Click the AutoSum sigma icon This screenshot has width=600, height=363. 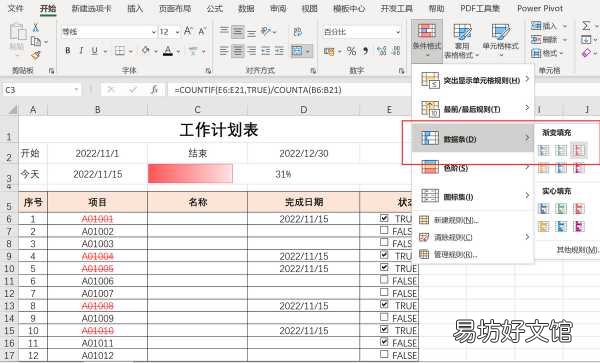pos(586,26)
